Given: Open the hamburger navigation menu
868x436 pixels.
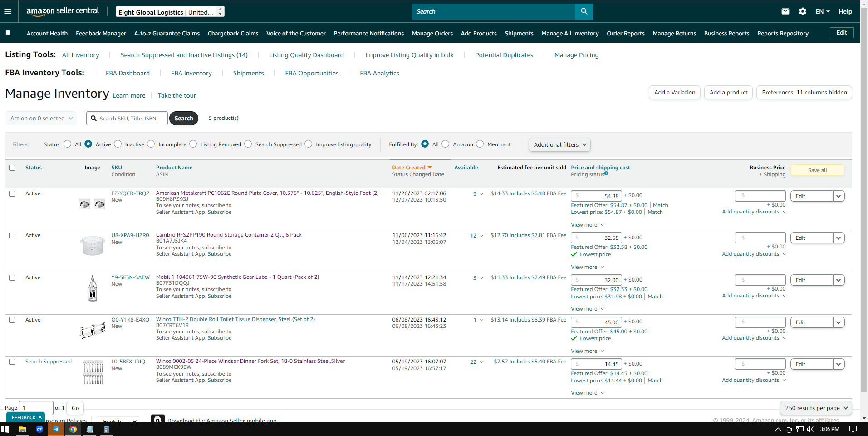Looking at the screenshot, I should [x=8, y=11].
